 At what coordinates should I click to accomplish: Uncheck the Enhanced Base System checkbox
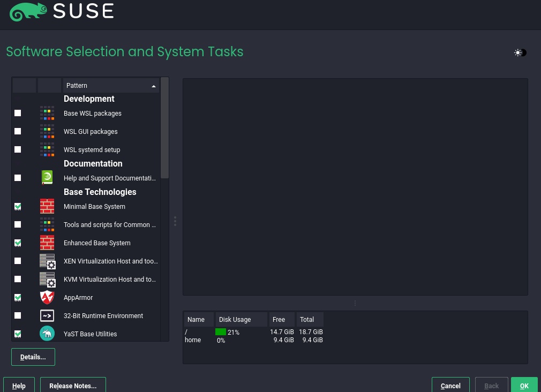click(x=18, y=243)
